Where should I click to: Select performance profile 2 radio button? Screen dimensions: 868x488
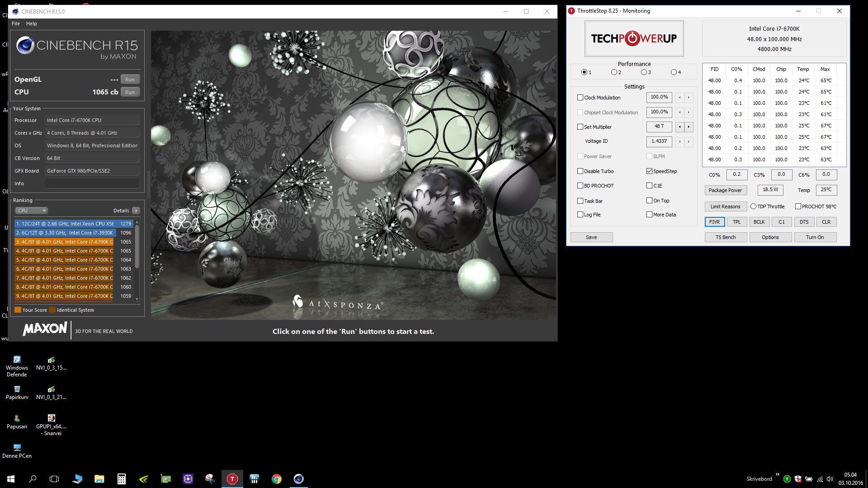point(613,72)
